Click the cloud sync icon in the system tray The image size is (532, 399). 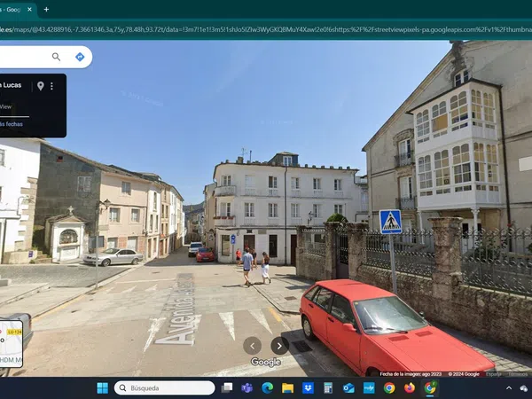tap(524, 388)
